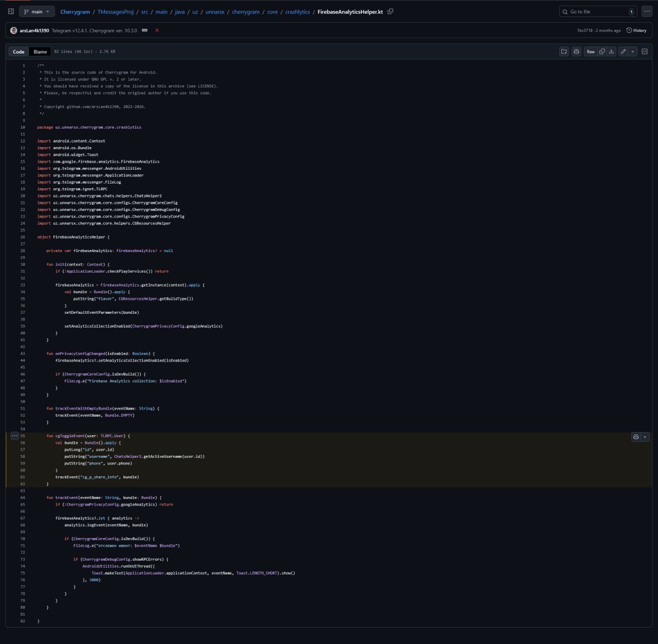Edit the file with pencil icon
This screenshot has width=658, height=644.
623,51
